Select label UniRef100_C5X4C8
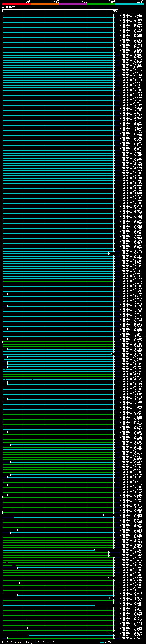Screen dimensions: 146x644 tap(131, 30)
